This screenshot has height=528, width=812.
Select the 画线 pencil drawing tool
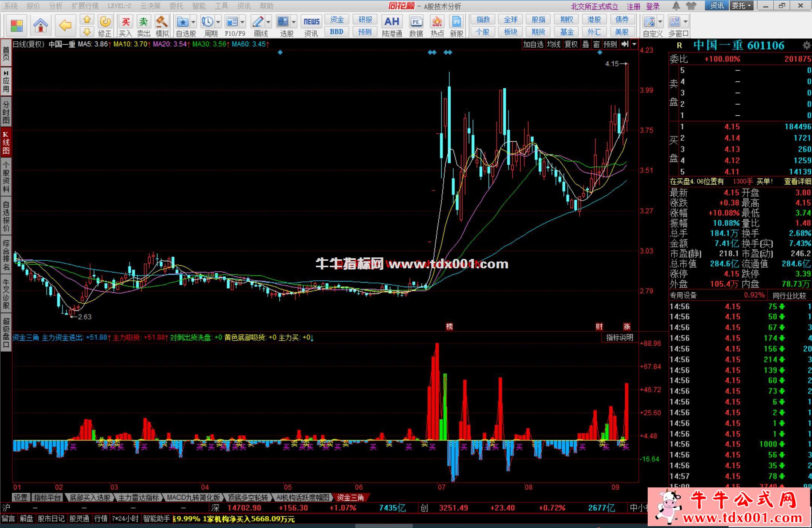pyautogui.click(x=258, y=21)
